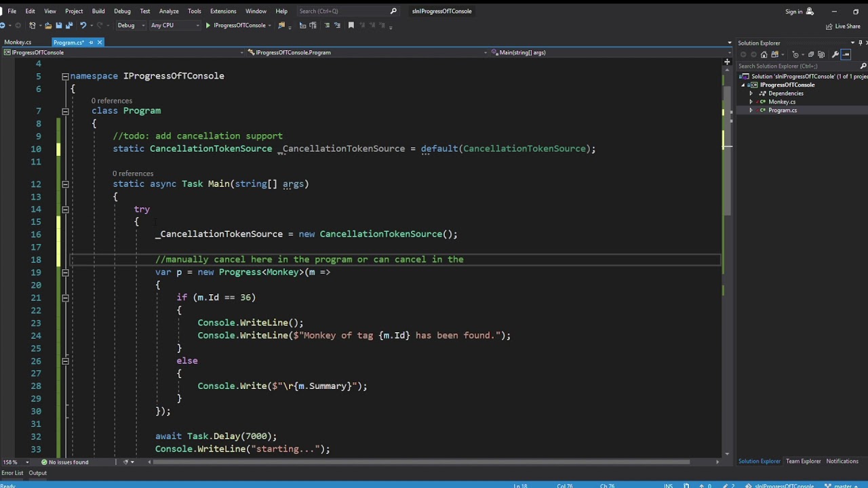Click the split editor icon above scrollbar
Image resolution: width=868 pixels, height=488 pixels.
pos(726,62)
